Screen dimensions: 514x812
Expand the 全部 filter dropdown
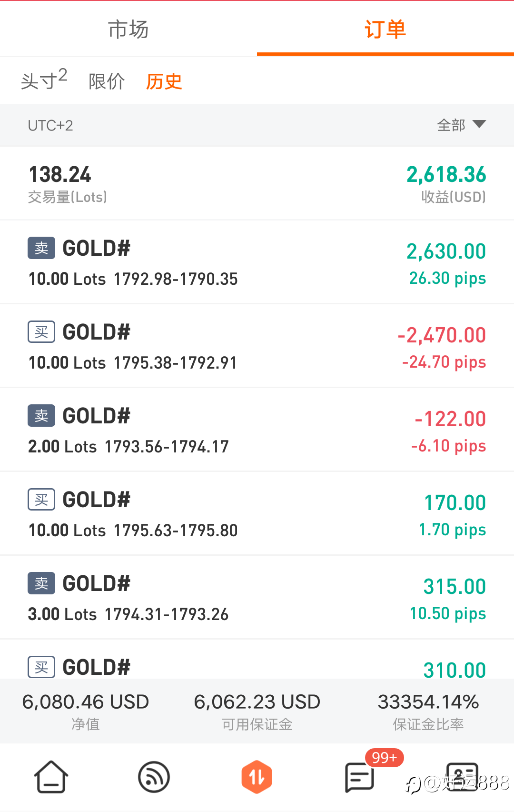click(x=461, y=125)
